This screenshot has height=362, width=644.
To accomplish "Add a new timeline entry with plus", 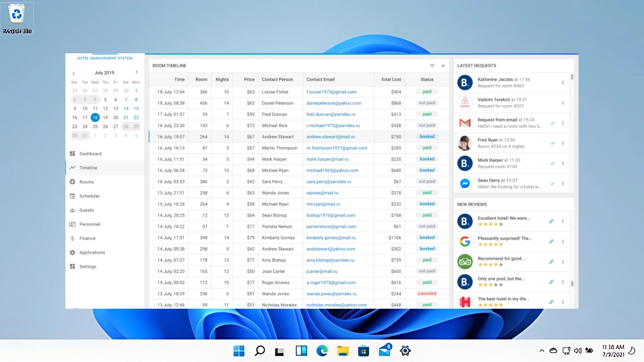I will (443, 66).
